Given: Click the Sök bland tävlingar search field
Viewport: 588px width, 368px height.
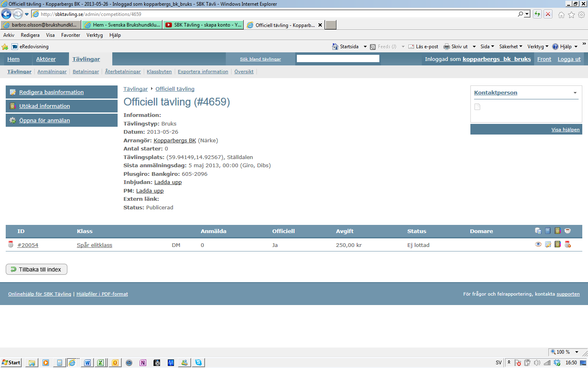Looking at the screenshot, I should pos(338,58).
